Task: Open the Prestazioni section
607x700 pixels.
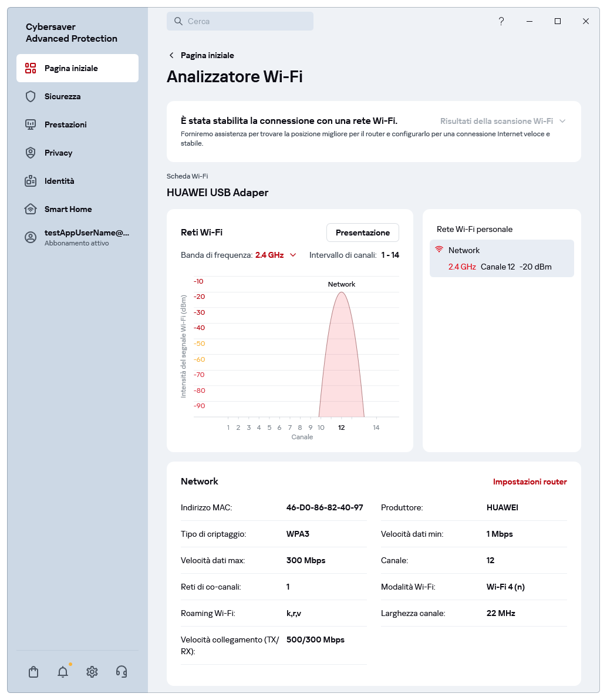Action: [x=65, y=124]
